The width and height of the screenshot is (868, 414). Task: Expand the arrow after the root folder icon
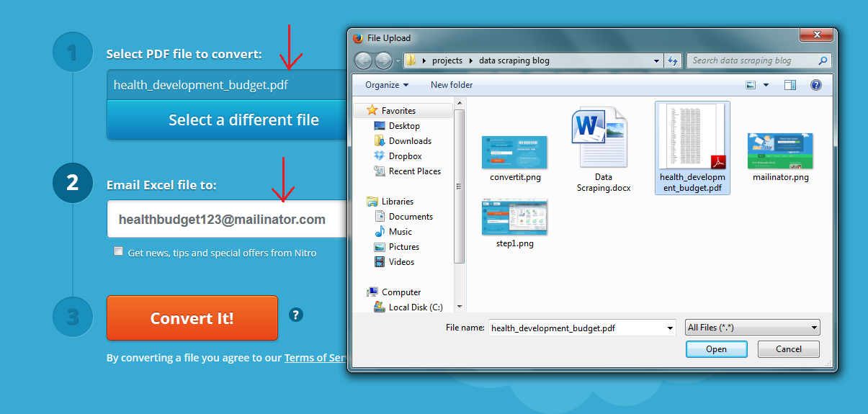click(424, 61)
